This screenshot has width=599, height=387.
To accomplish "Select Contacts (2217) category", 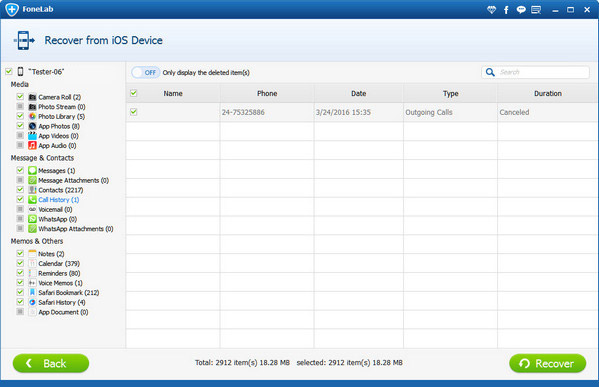I will 60,190.
